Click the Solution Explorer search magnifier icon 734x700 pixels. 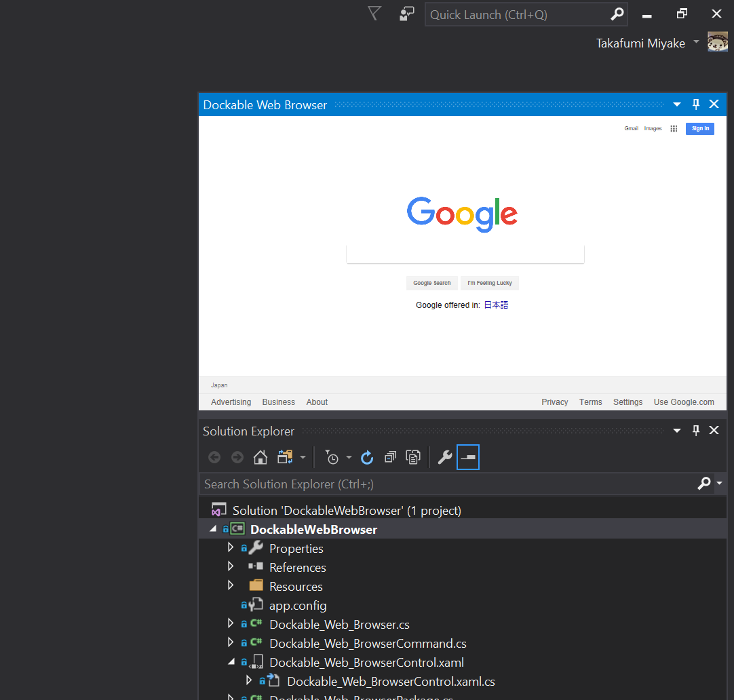(x=704, y=484)
